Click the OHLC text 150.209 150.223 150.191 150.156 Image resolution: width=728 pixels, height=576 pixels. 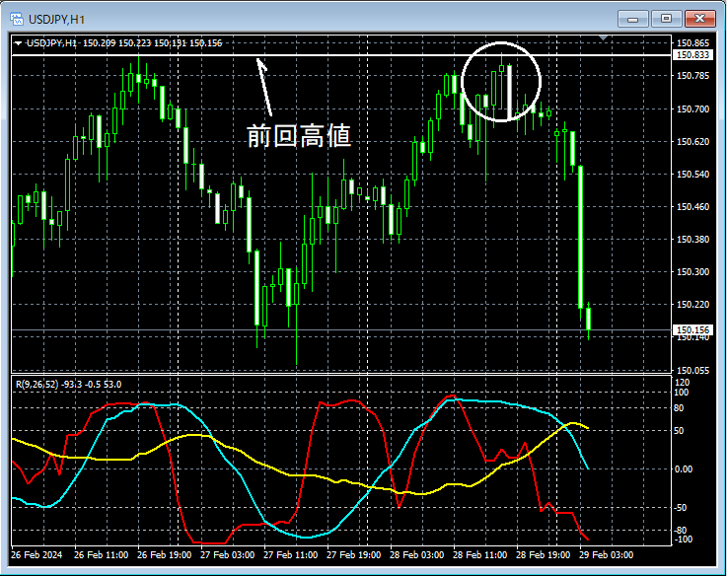pyautogui.click(x=152, y=43)
